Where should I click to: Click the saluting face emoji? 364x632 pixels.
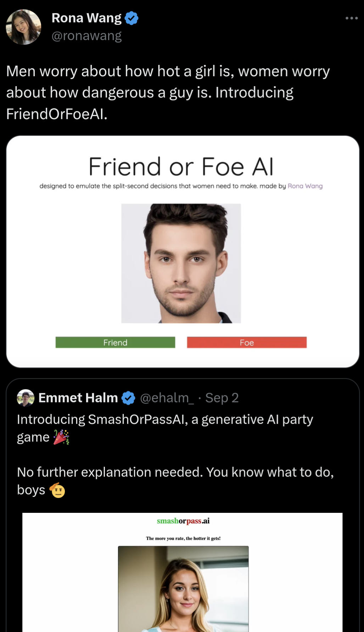57,490
